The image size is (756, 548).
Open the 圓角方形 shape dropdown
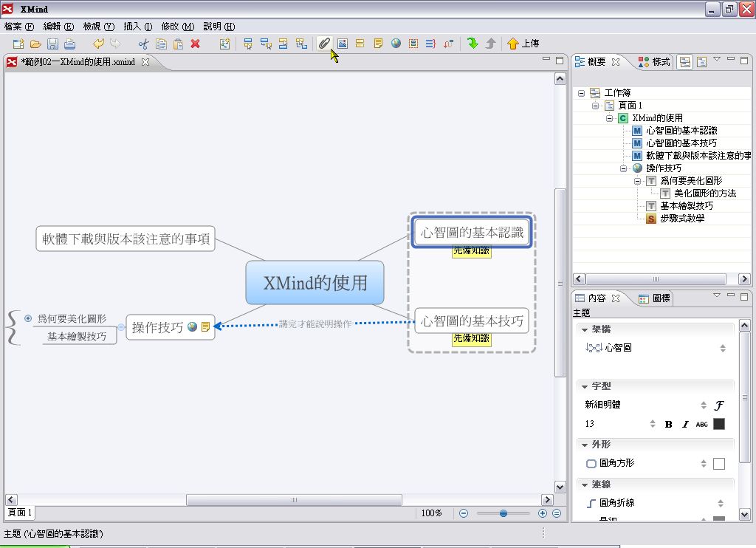click(x=704, y=463)
